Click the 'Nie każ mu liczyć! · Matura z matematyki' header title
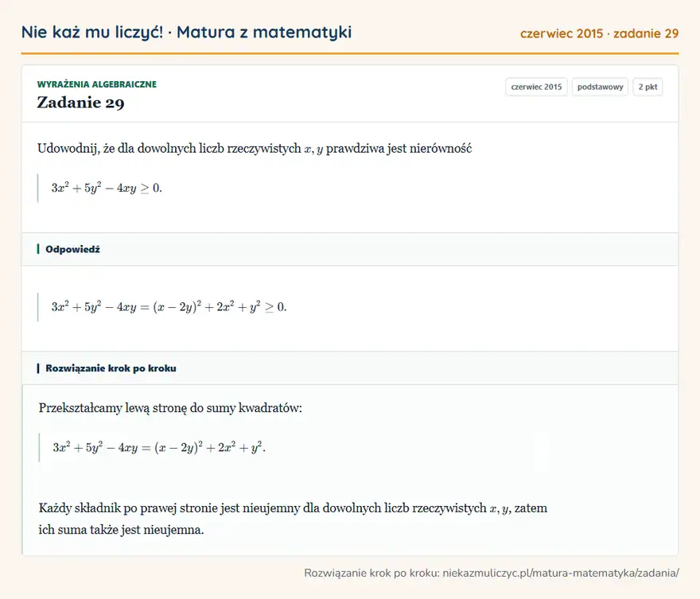The width and height of the screenshot is (700, 599). (186, 33)
